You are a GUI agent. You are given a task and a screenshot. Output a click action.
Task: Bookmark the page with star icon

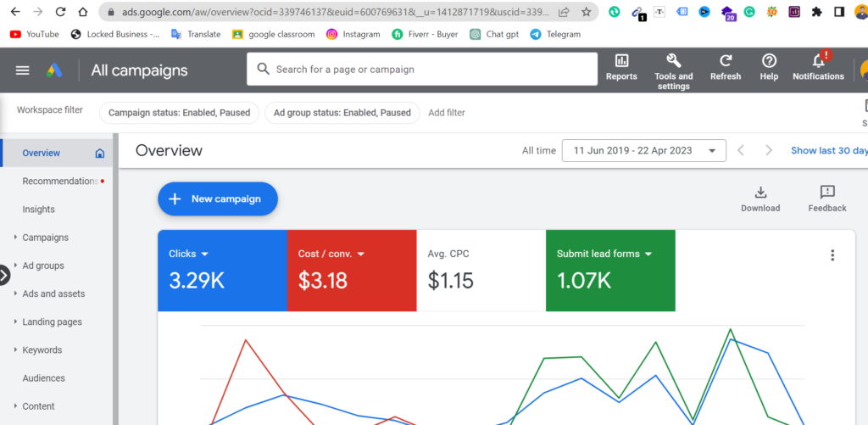[x=586, y=13]
